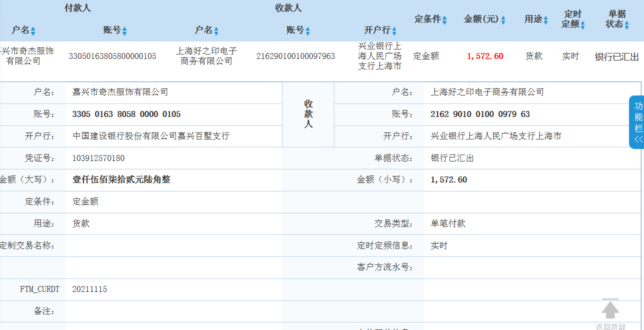Click detail payee account 2162 9010 0100 0979 63
Image resolution: width=644 pixels, height=330 pixels.
point(480,114)
